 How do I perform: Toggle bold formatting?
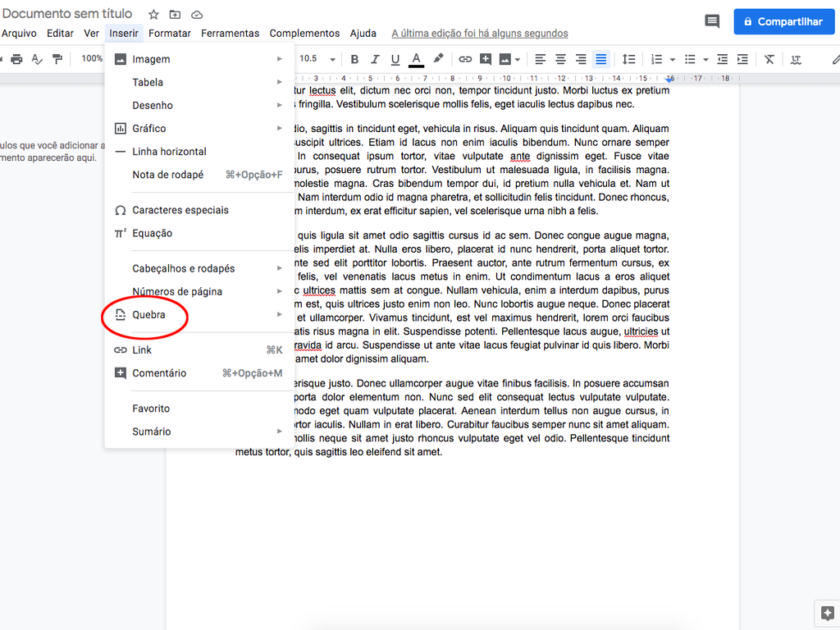pyautogui.click(x=354, y=59)
